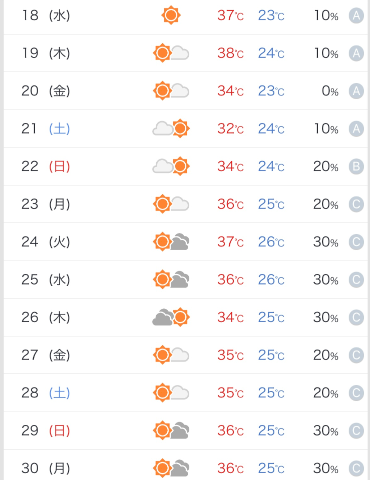Screen dimensions: 370x480
Task: Click the weather icon for Sunday the 29th
Action: 171,430
